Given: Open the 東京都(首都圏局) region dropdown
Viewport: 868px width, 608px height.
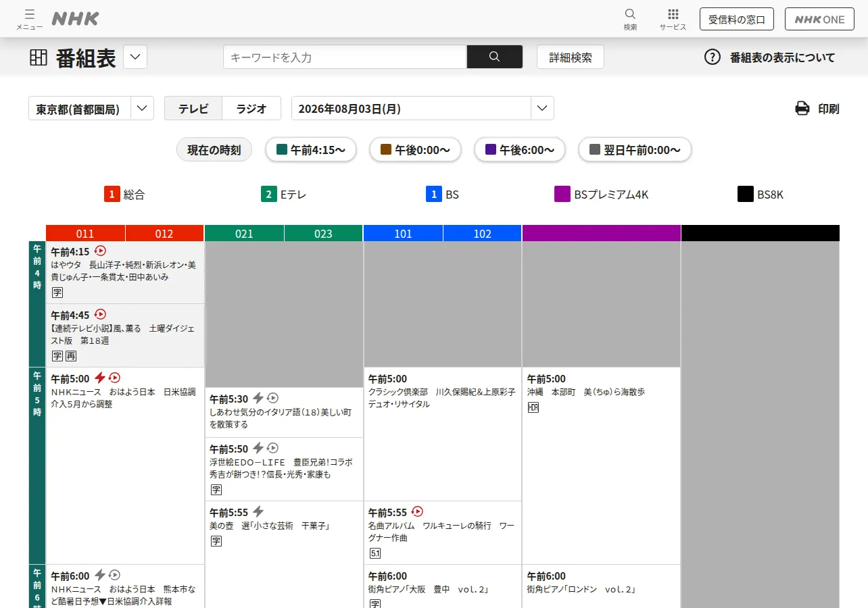Looking at the screenshot, I should (91, 108).
